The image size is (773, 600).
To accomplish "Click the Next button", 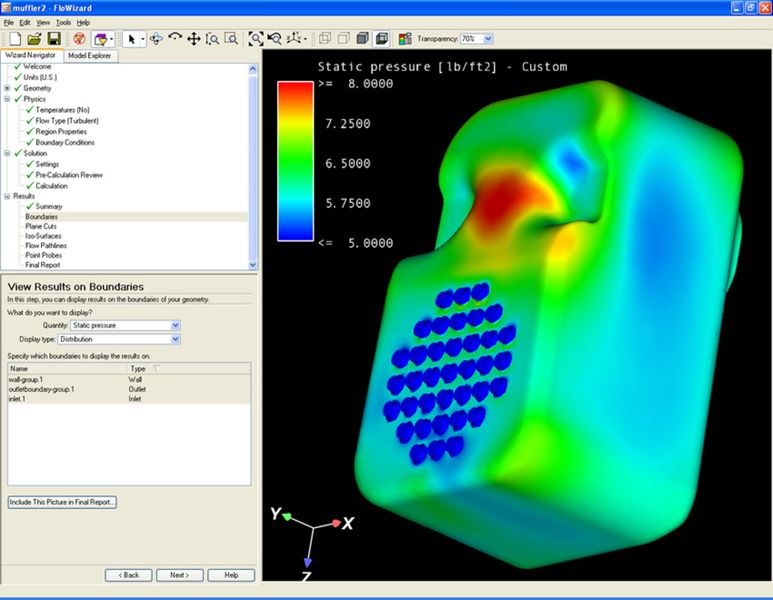I will click(179, 575).
